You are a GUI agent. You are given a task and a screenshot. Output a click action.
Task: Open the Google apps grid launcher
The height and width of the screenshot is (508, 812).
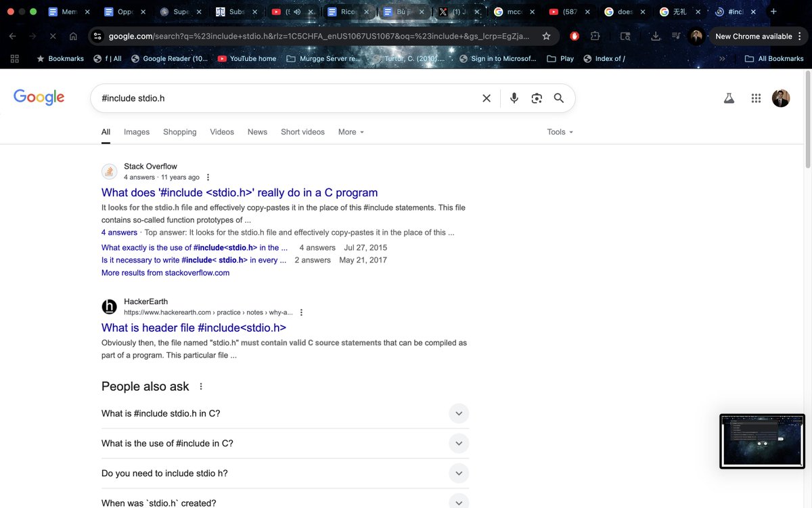click(756, 98)
